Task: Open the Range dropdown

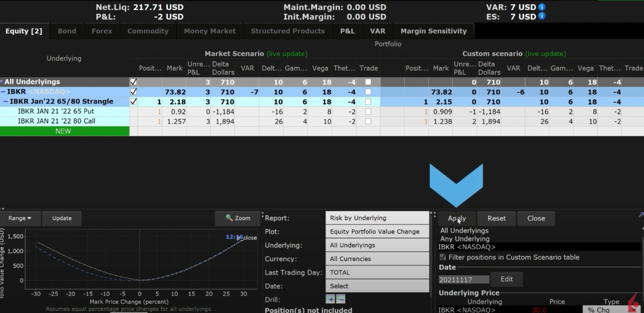Action: pos(20,218)
